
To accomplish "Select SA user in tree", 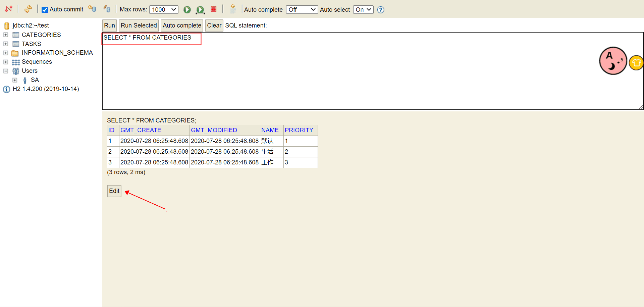I will pyautogui.click(x=35, y=80).
